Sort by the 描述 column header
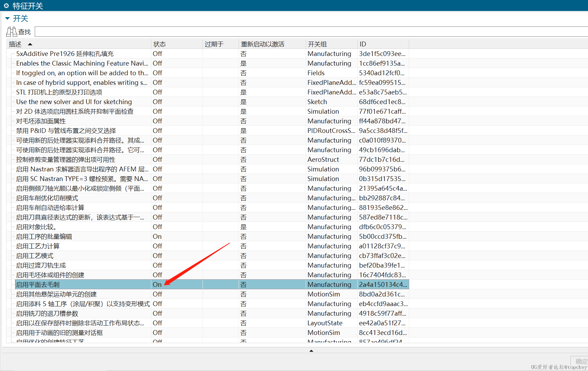Image resolution: width=588 pixels, height=371 pixels. [79, 44]
